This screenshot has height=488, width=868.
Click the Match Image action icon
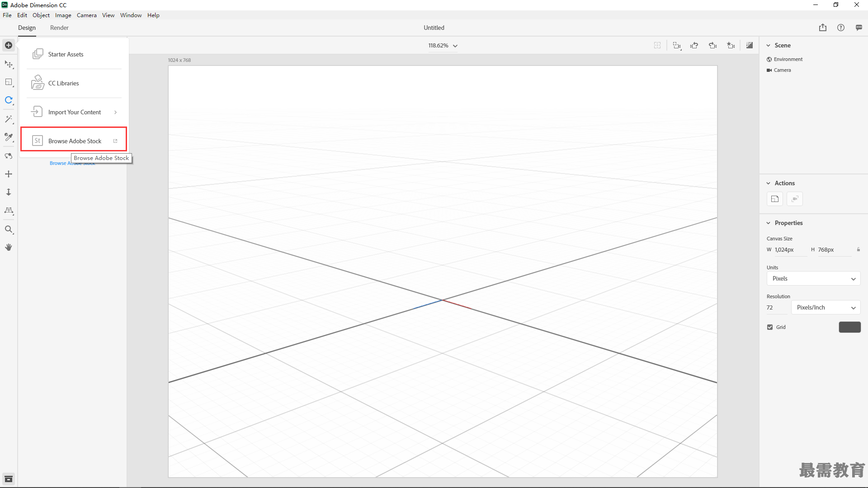[775, 199]
